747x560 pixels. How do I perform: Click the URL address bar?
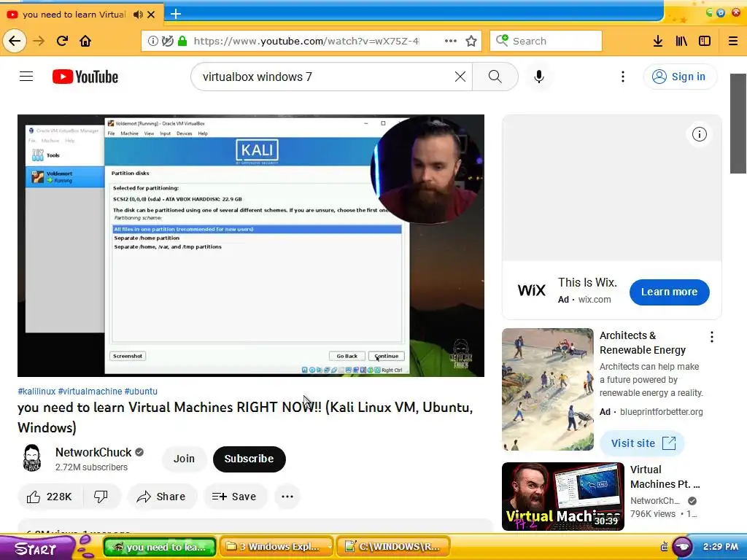click(x=309, y=41)
